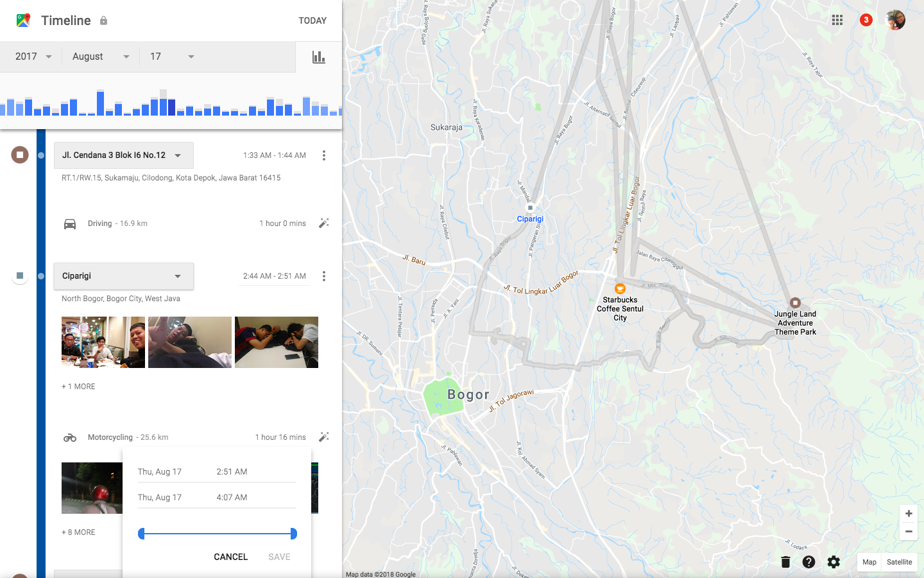Click the right handle of time slider
924x578 pixels.
tap(293, 534)
